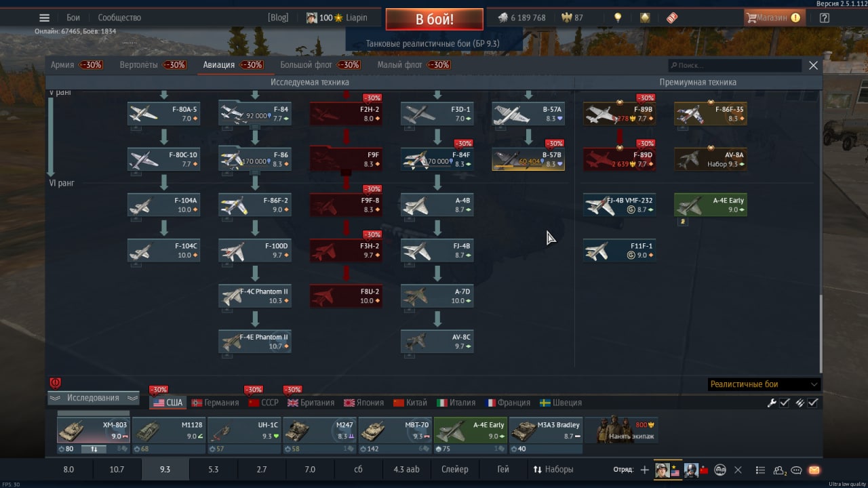Expand the Исследования panel toggle
The image size is (868, 488).
coord(94,398)
